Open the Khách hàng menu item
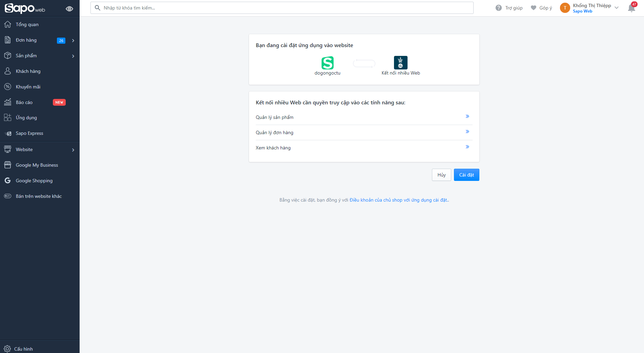The width and height of the screenshot is (644, 353). pos(40,71)
